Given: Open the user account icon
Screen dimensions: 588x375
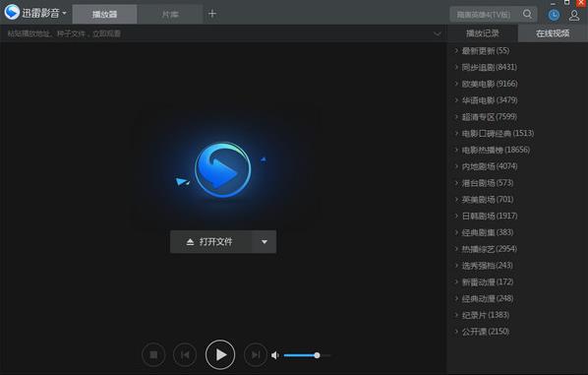Looking at the screenshot, I should 574,16.
